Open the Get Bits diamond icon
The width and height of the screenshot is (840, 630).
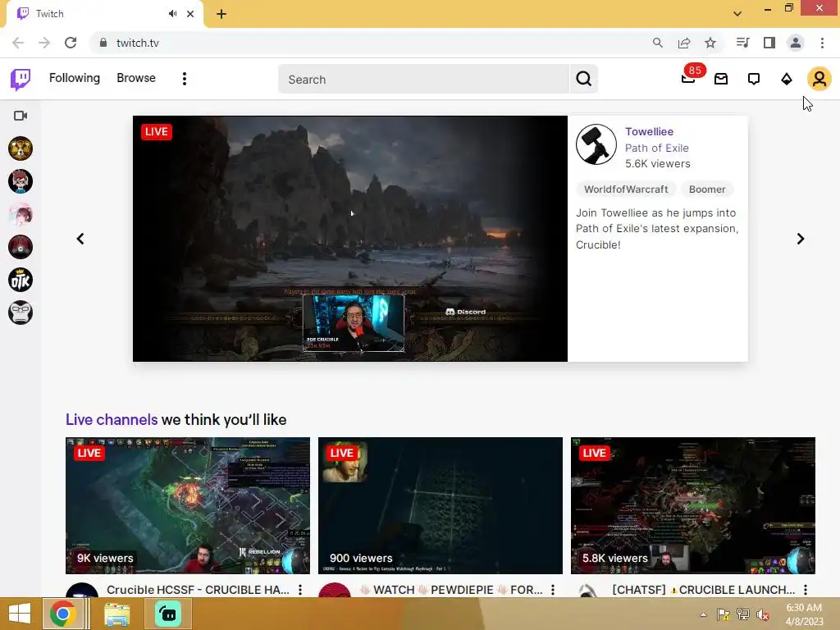tap(787, 80)
